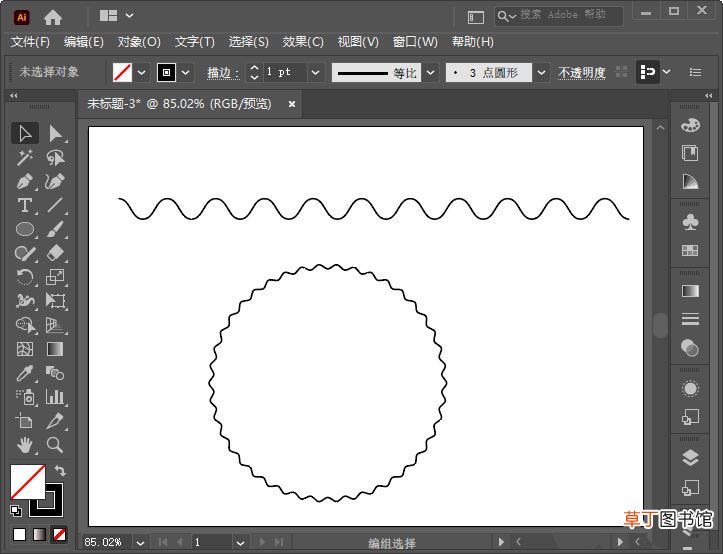Set paint mode to Color
Viewport: 723px width, 554px height.
point(19,535)
